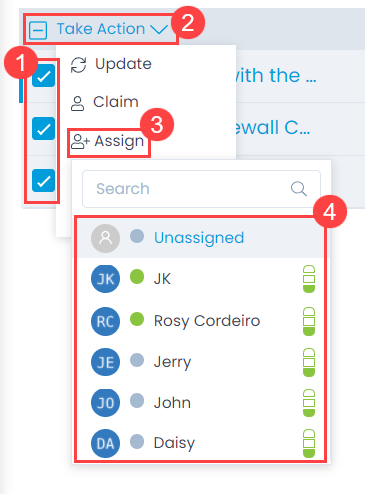365x494 pixels.
Task: Click the magnifier icon in Search box
Action: coord(299,189)
